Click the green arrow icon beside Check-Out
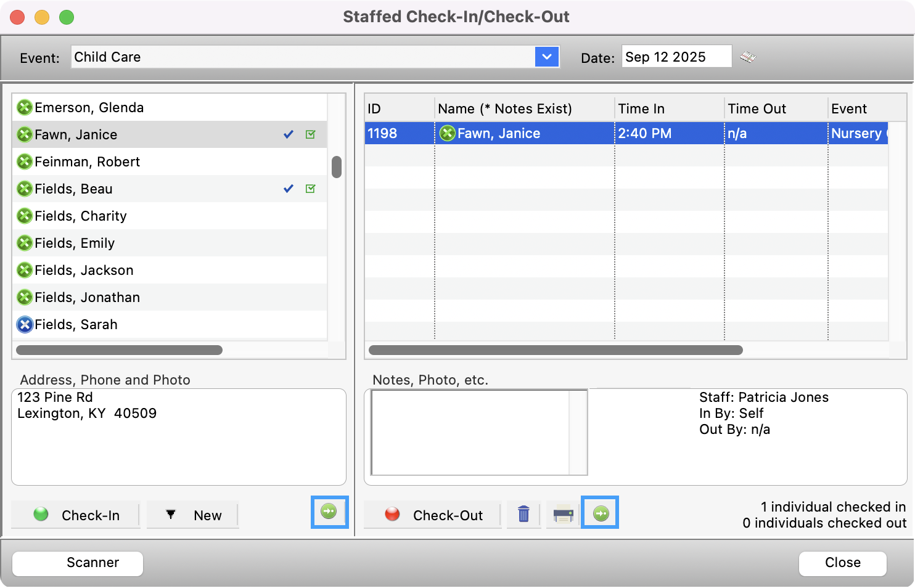 pos(601,512)
